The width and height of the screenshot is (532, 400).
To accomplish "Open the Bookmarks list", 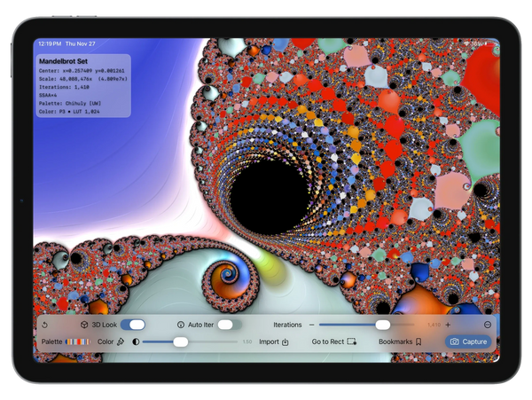I will [x=400, y=341].
